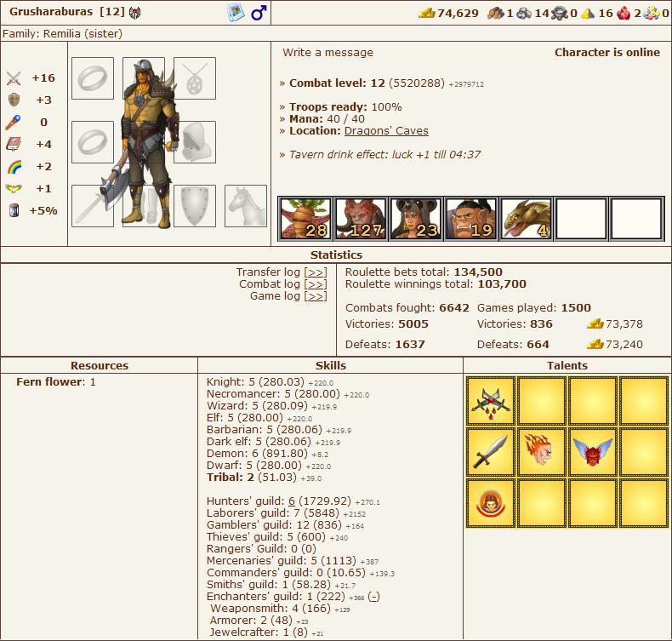This screenshot has width=672, height=641.
Task: Open the Transfer log link
Action: (x=316, y=272)
